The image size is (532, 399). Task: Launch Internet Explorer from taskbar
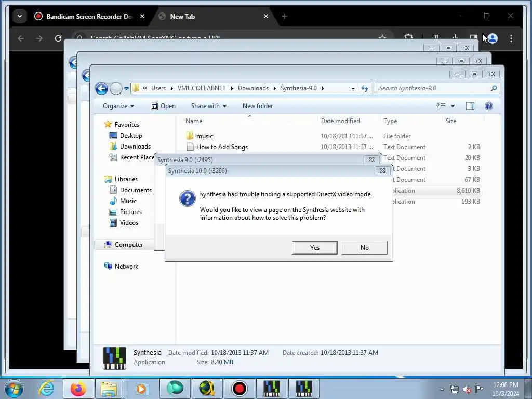(46, 389)
